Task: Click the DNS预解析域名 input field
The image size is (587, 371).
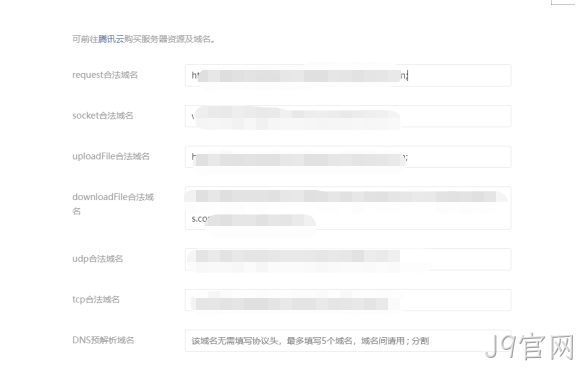Action: [348, 341]
